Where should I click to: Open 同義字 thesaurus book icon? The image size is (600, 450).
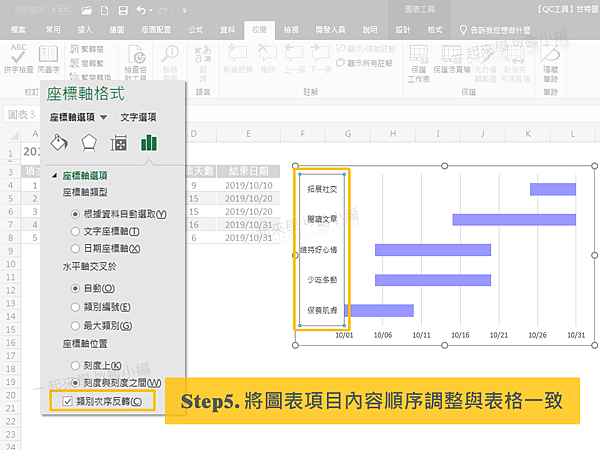point(49,59)
